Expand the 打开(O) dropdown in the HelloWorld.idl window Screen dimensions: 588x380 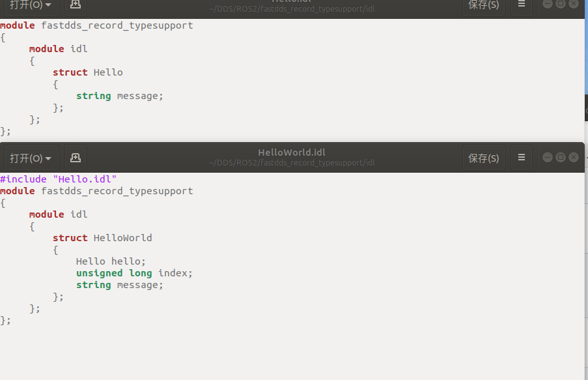29,157
